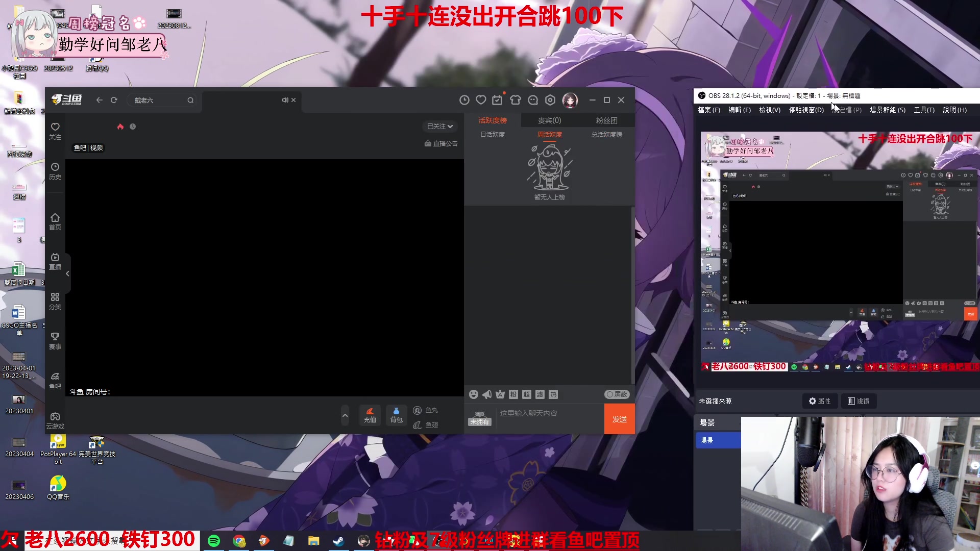This screenshot has width=980, height=551.
Task: Go back with Douyu's left arrow
Action: click(x=100, y=100)
